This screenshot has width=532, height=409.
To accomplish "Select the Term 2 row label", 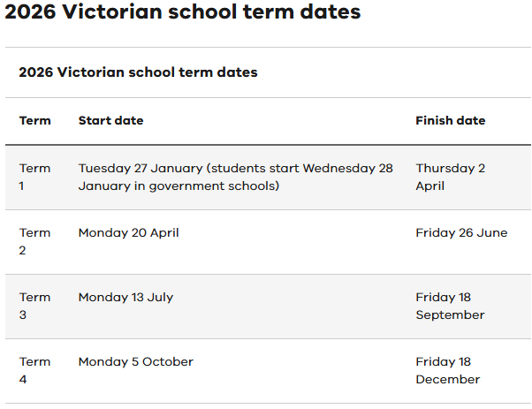I will tap(35, 241).
